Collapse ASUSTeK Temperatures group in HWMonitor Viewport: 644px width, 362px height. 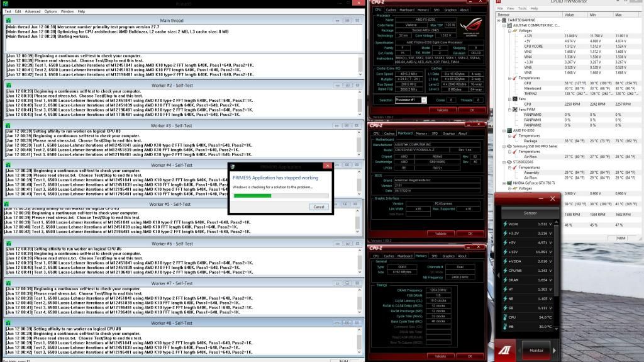pos(509,77)
